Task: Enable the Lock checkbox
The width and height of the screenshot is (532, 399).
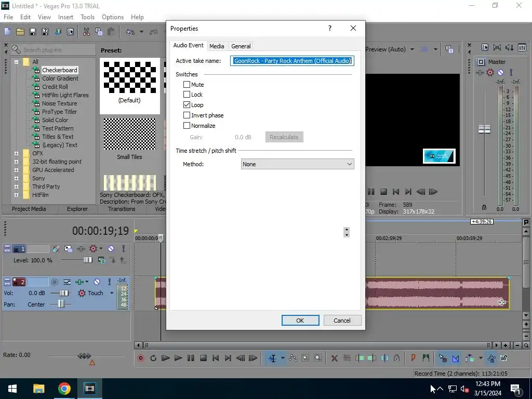Action: [187, 95]
